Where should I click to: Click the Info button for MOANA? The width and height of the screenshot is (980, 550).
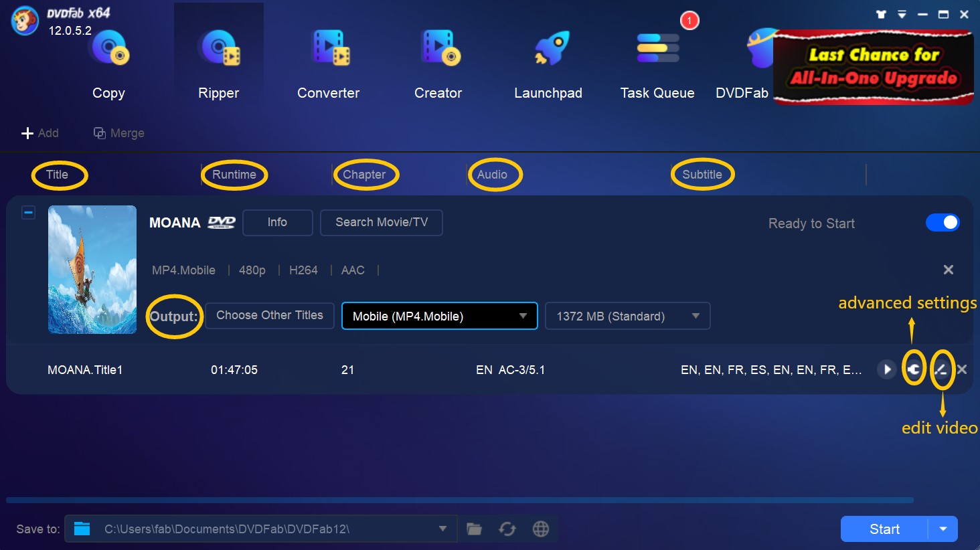click(277, 223)
